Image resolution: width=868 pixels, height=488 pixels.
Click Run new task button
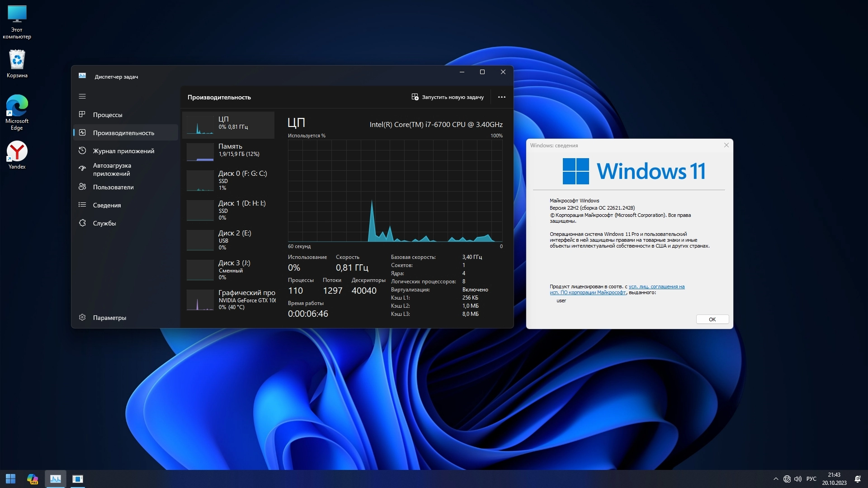pos(448,97)
